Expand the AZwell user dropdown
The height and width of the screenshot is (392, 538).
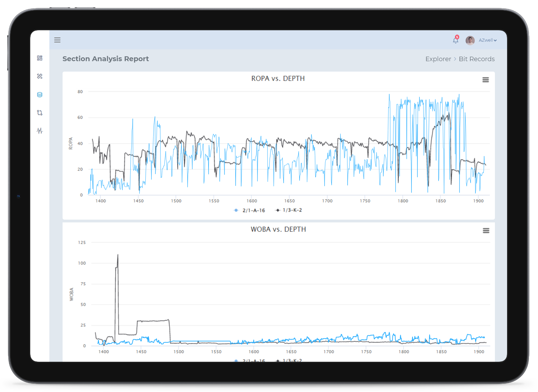[x=488, y=40]
